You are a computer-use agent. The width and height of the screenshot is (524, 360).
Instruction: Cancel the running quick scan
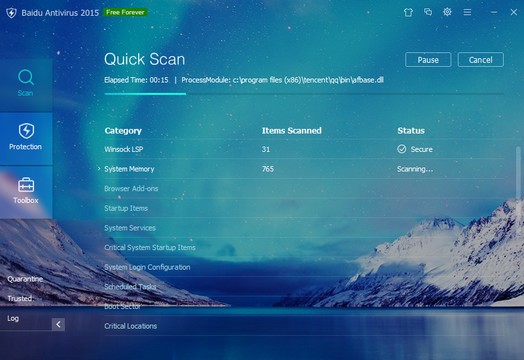click(481, 60)
